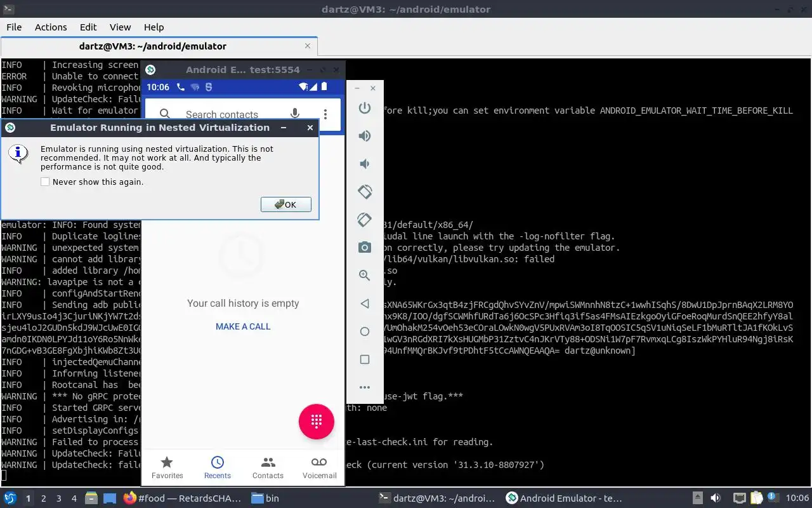Viewport: 812px width, 508px height.
Task: Open the Edit menu
Action: (x=88, y=27)
